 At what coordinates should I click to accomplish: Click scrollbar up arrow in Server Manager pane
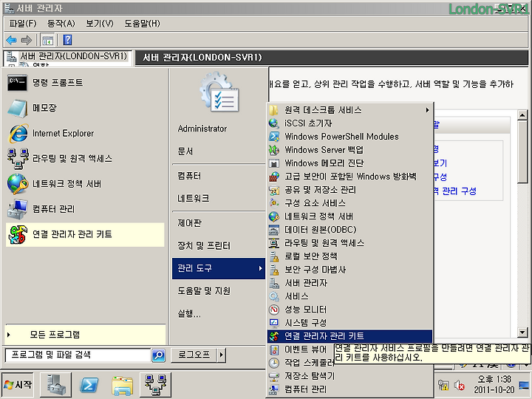point(522,115)
